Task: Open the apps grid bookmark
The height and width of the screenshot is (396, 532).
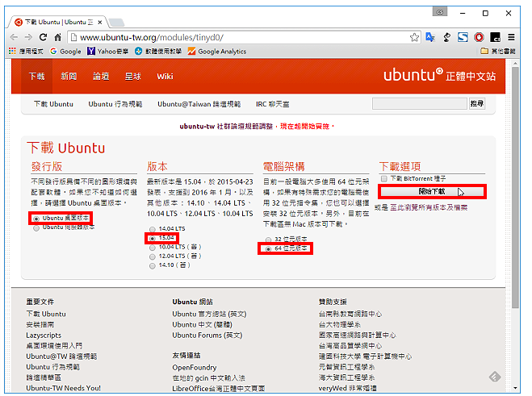Action: click(x=26, y=51)
